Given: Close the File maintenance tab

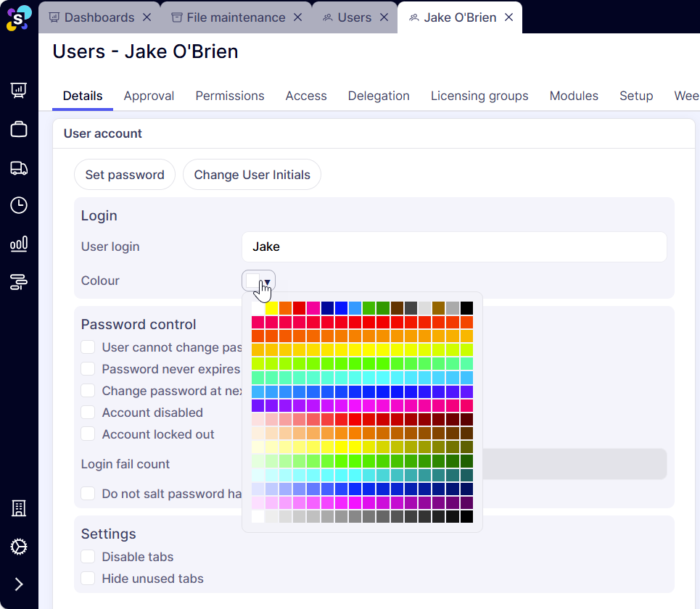Looking at the screenshot, I should click(297, 17).
